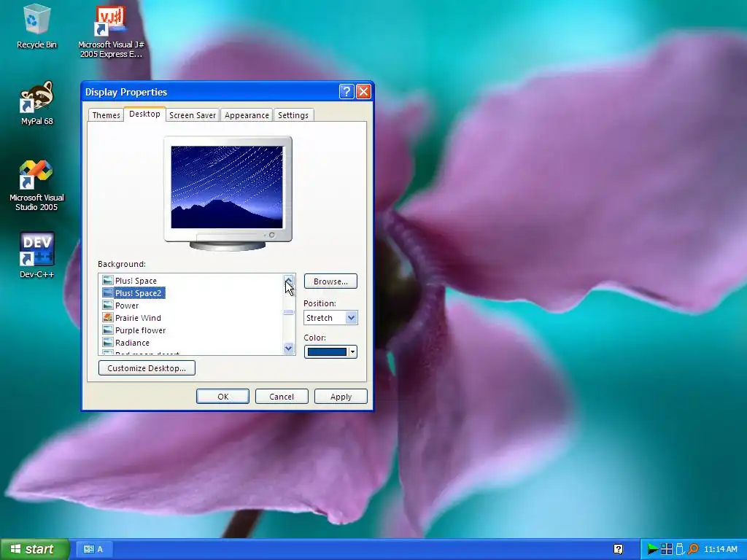
Task: Open the Screen Saver tab
Action: [193, 115]
